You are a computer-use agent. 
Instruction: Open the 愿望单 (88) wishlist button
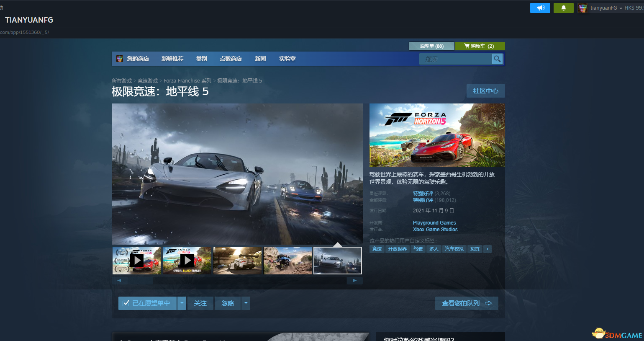tap(432, 46)
